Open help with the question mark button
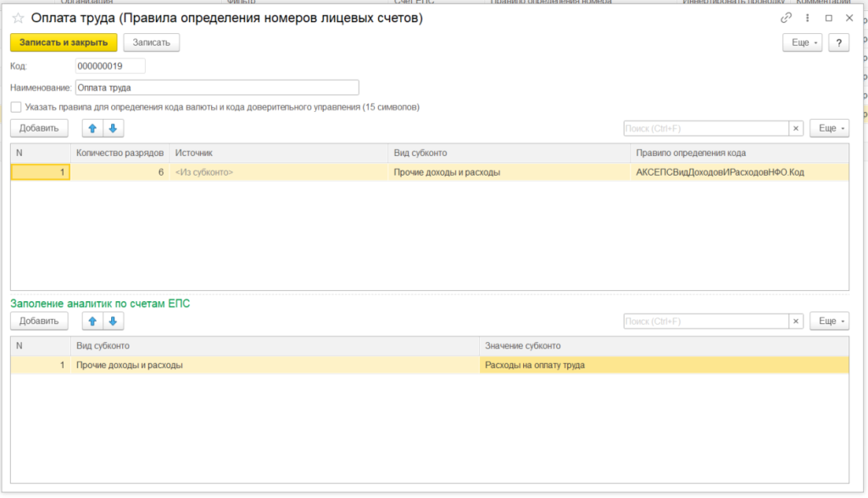868x498 pixels. (838, 42)
